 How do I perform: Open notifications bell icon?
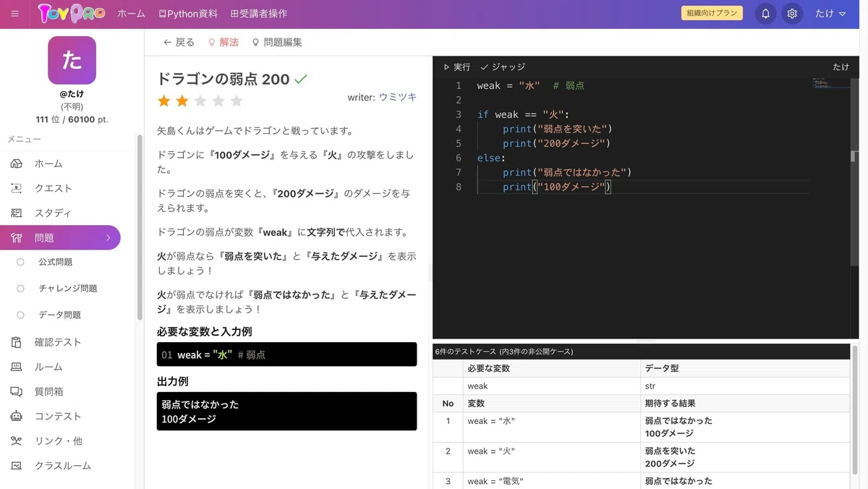pyautogui.click(x=765, y=14)
